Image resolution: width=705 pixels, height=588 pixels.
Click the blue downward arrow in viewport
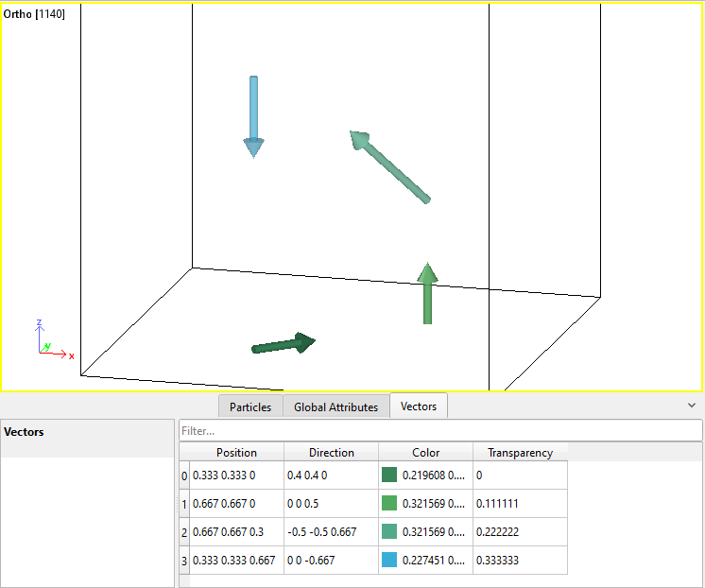point(252,113)
